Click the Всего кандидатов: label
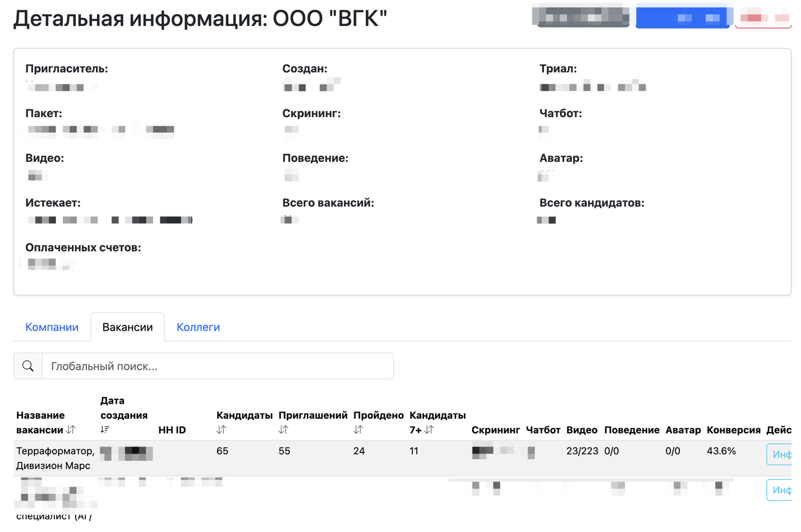Screen dimensions: 801x532 (x=592, y=203)
